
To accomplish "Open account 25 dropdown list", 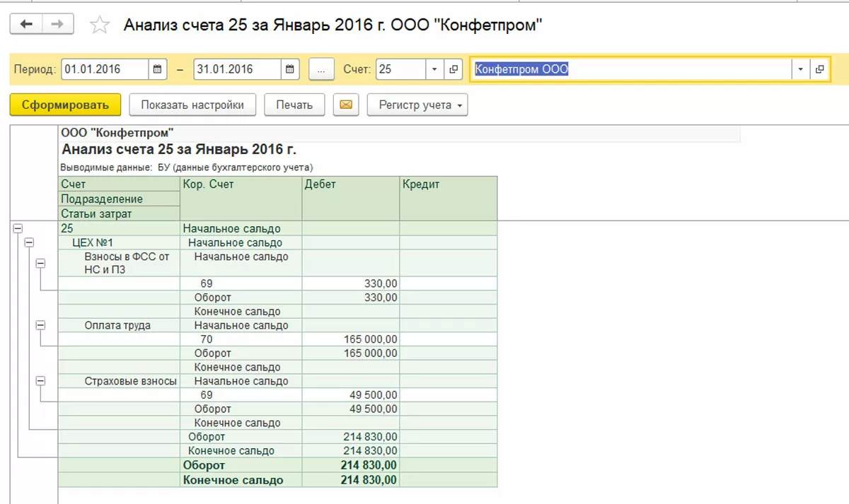I will 434,69.
